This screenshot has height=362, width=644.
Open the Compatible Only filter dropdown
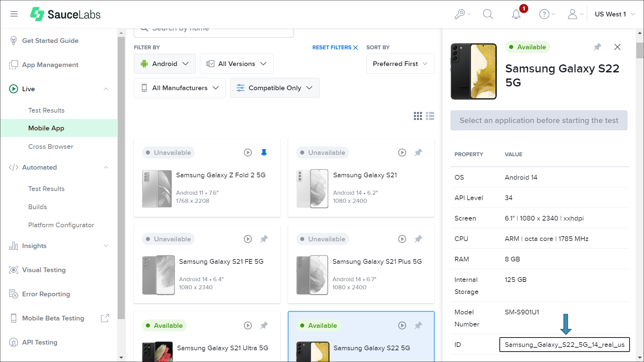275,88
